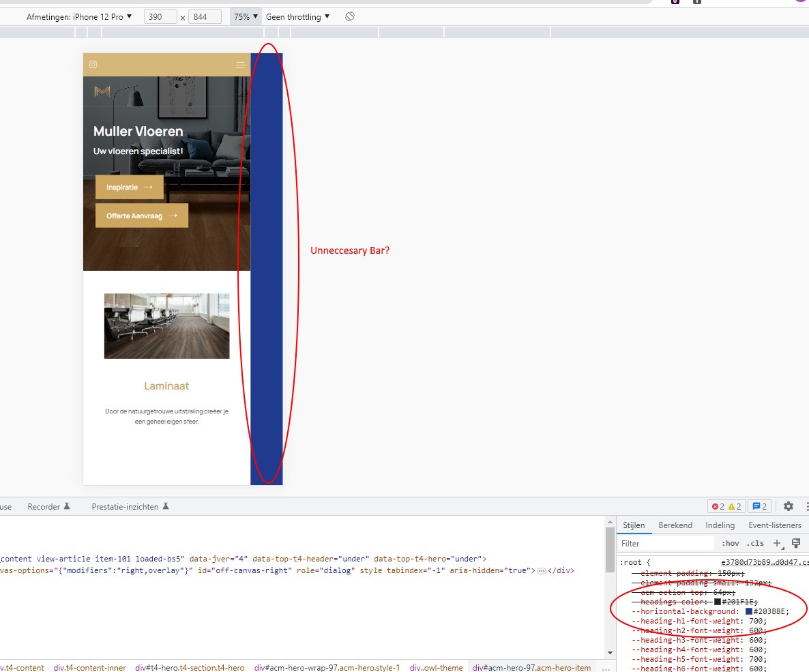This screenshot has width=809, height=672.
Task: Click the Inspiratie button
Action: click(130, 187)
